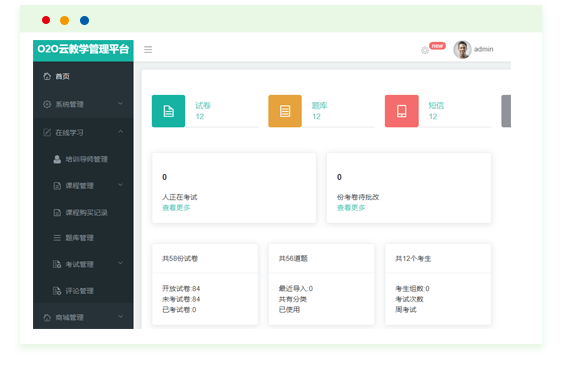The height and width of the screenshot is (368, 570).
Task: Click the 商城管理 home icon
Action: (47, 317)
